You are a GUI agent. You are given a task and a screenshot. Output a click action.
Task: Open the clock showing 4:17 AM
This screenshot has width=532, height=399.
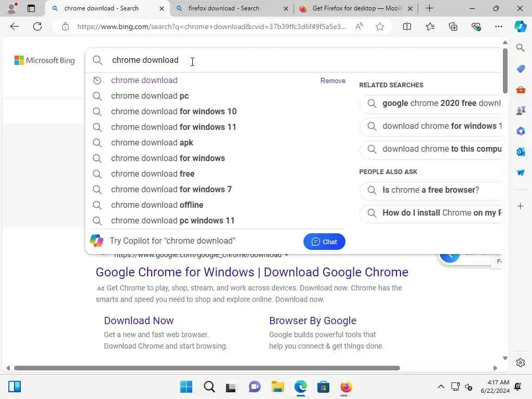tap(495, 387)
